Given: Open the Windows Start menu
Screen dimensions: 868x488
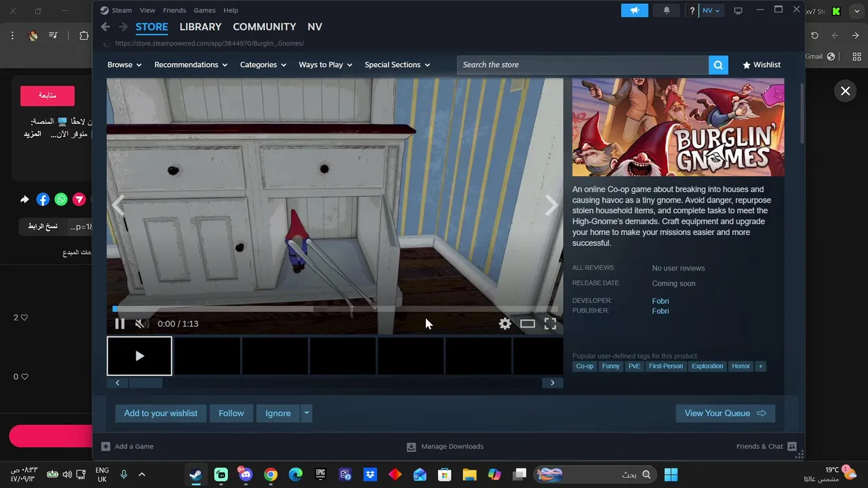Looking at the screenshot, I should coord(671,474).
